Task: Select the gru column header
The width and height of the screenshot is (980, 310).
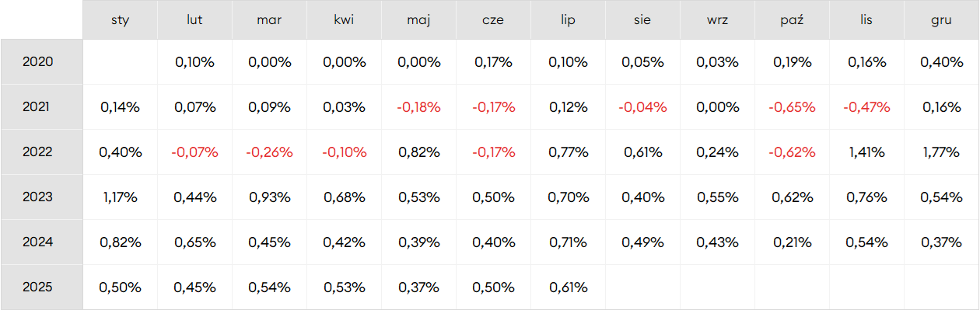Action: click(942, 19)
